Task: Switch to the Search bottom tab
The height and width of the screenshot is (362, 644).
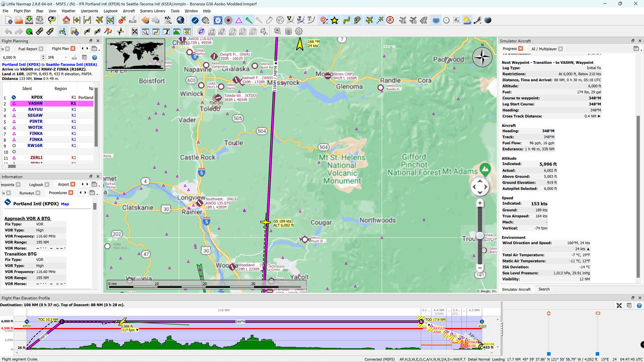Action: point(544,289)
